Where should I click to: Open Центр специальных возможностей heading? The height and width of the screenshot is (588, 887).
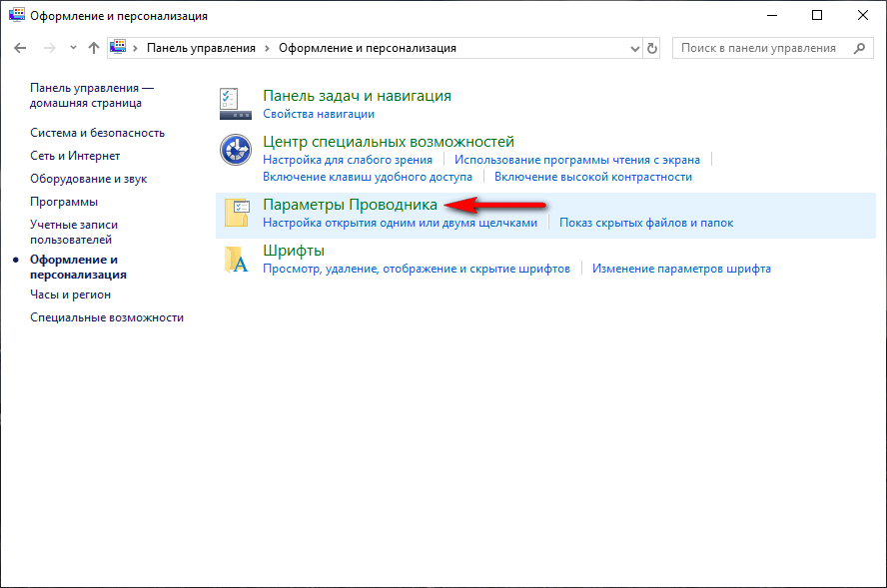coord(389,142)
